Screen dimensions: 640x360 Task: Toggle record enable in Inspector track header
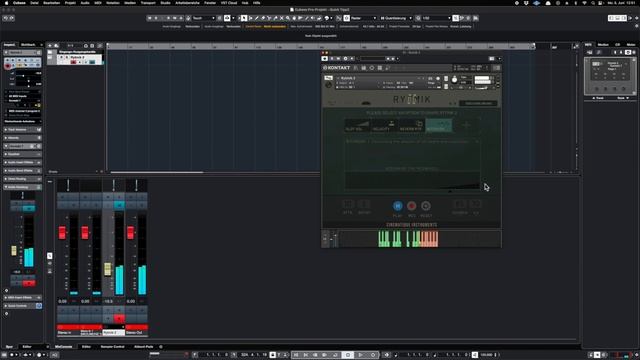tap(7, 66)
